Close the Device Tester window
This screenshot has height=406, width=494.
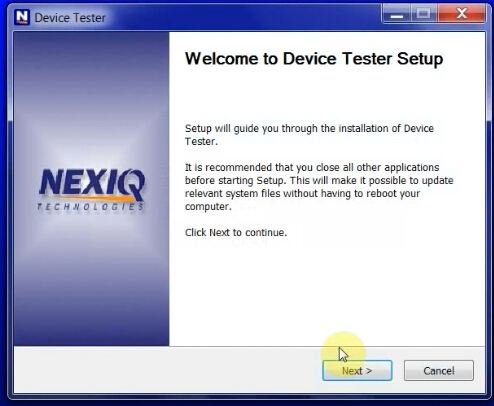tap(462, 14)
